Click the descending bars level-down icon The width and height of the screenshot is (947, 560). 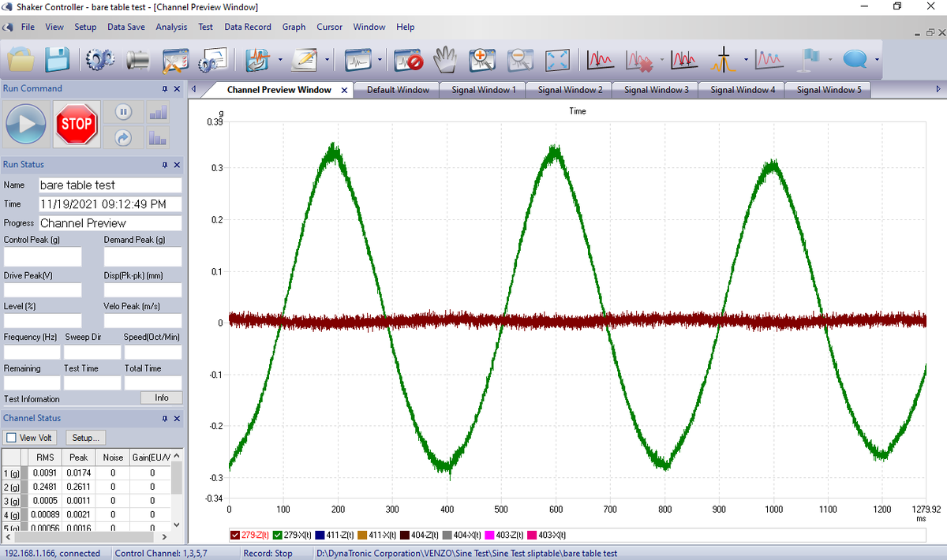(x=157, y=138)
